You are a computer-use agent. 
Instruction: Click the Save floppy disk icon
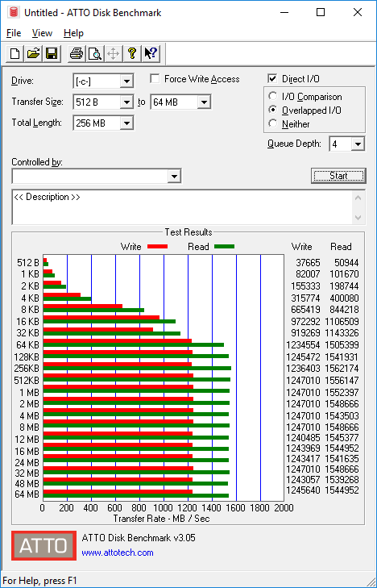52,53
